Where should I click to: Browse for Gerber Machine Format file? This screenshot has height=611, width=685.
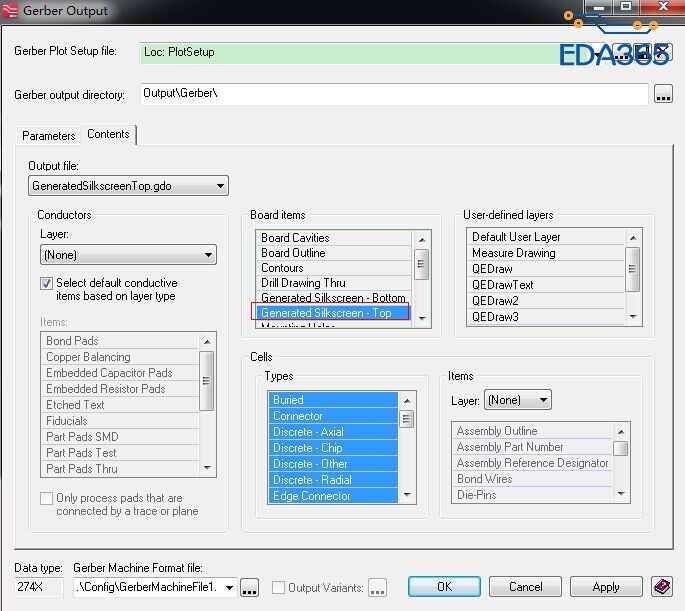click(x=249, y=587)
